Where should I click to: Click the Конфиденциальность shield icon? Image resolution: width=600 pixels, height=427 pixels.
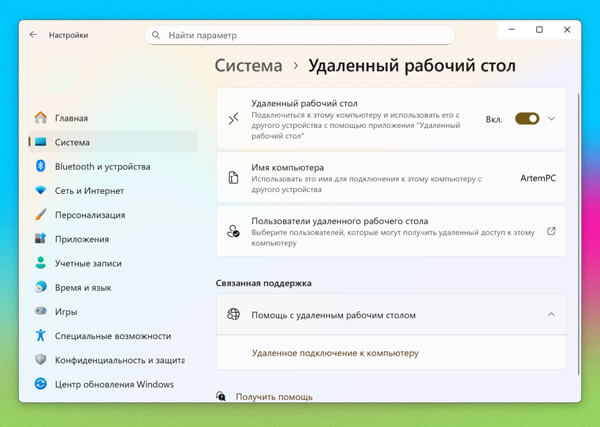click(41, 360)
